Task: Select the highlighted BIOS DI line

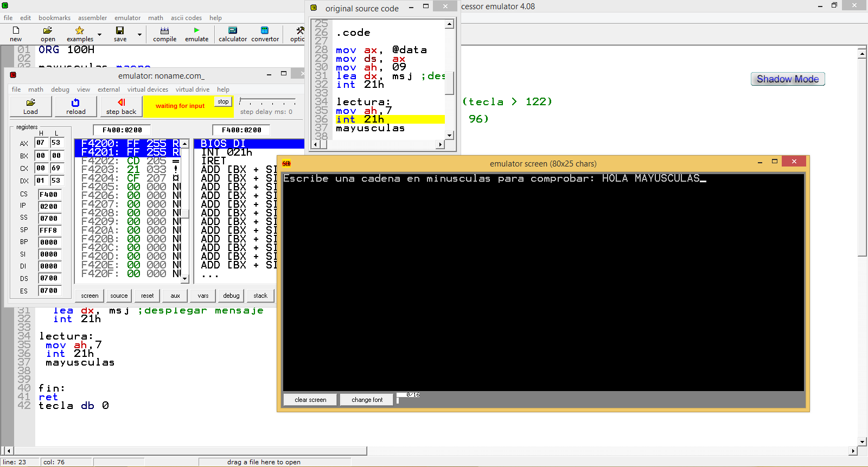Action: tap(250, 144)
